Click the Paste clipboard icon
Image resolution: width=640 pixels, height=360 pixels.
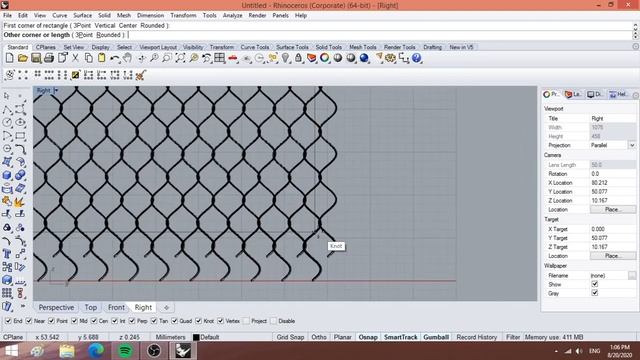coord(101,58)
